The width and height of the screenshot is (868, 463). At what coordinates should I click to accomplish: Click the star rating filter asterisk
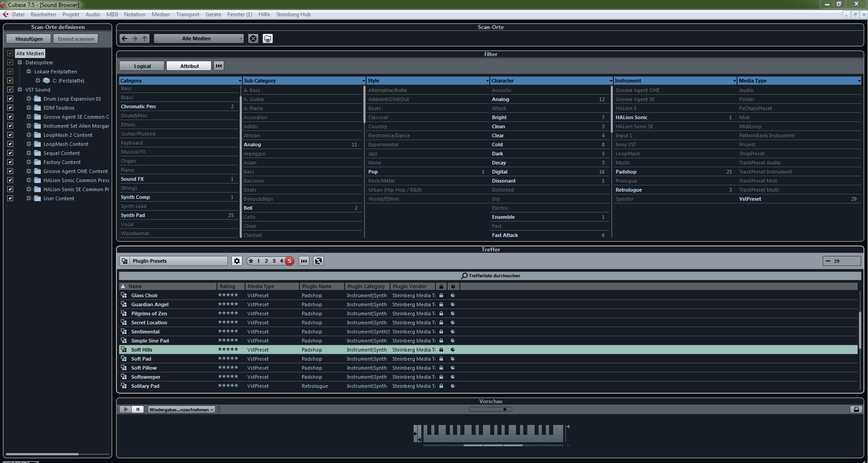(x=251, y=261)
